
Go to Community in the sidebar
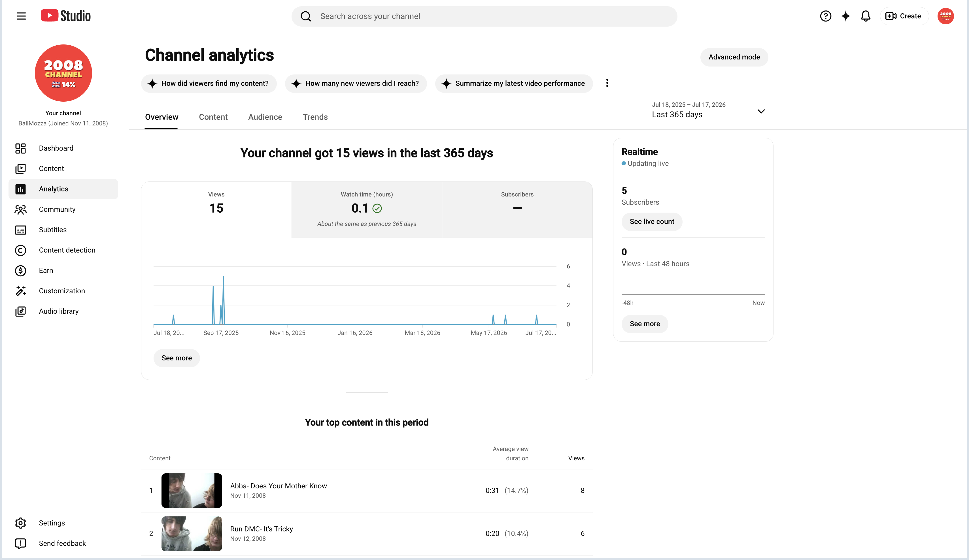[x=63, y=210]
